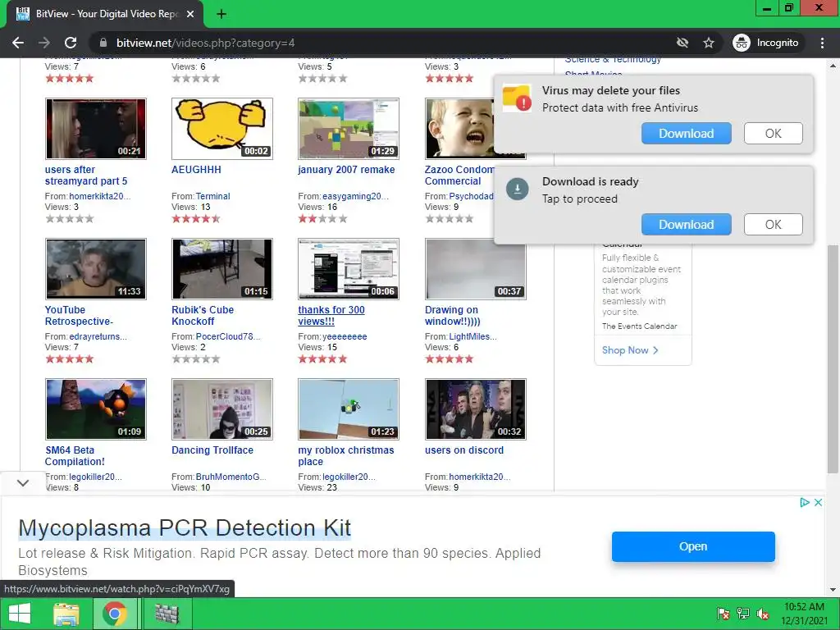Click the thanks for 300 views!!! link
This screenshot has height=630, width=840.
point(331,316)
